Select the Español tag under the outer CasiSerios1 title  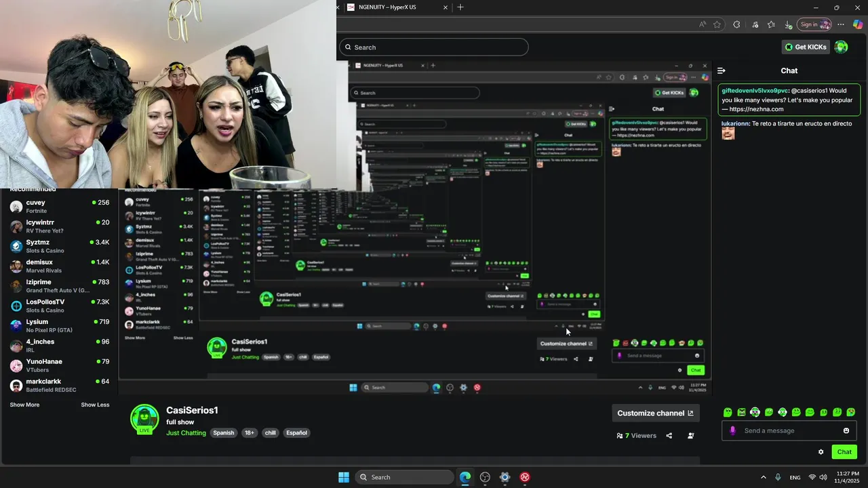[296, 433]
